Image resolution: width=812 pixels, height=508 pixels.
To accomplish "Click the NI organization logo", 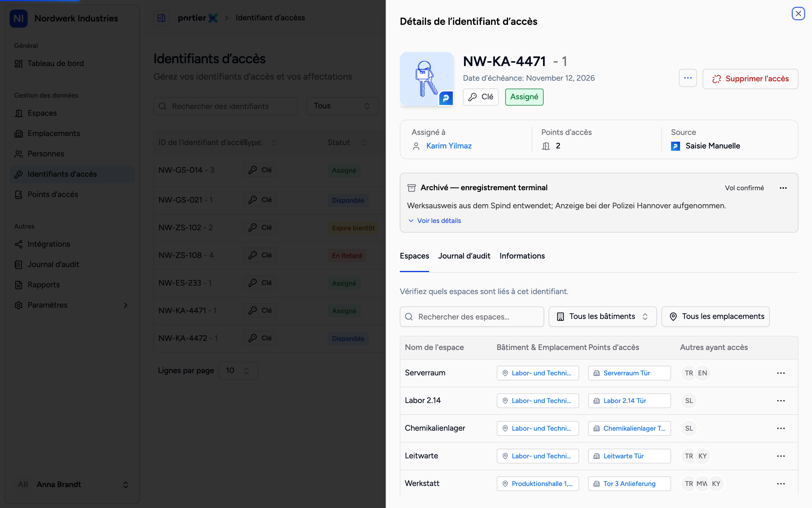I will (18, 18).
